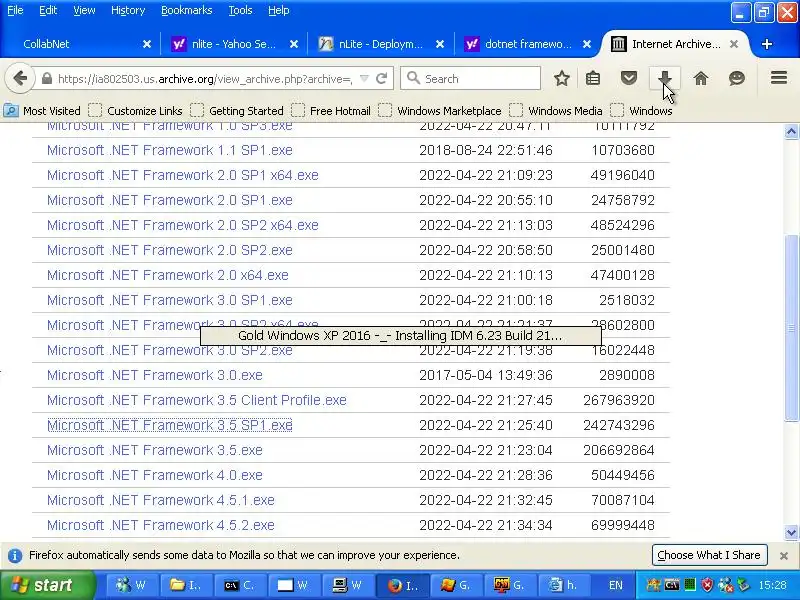The width and height of the screenshot is (800, 600).
Task: Dismiss the Firefox data notification bar
Action: (784, 556)
